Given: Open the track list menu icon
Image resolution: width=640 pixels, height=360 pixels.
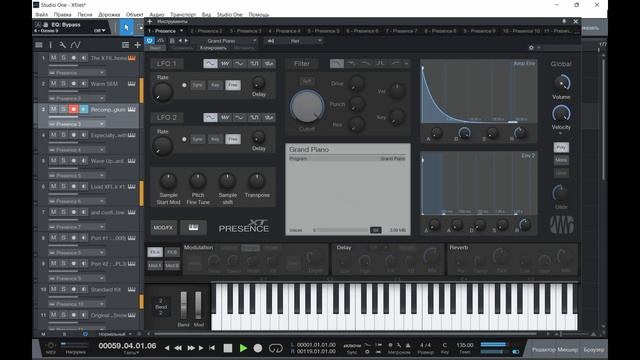Looking at the screenshot, I should 39,45.
